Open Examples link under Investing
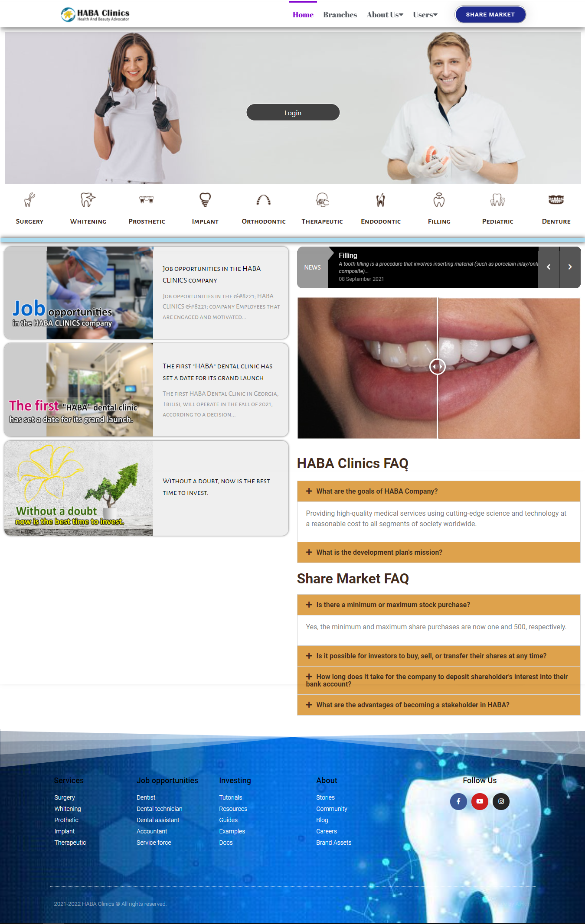This screenshot has width=585, height=924. pyautogui.click(x=232, y=831)
